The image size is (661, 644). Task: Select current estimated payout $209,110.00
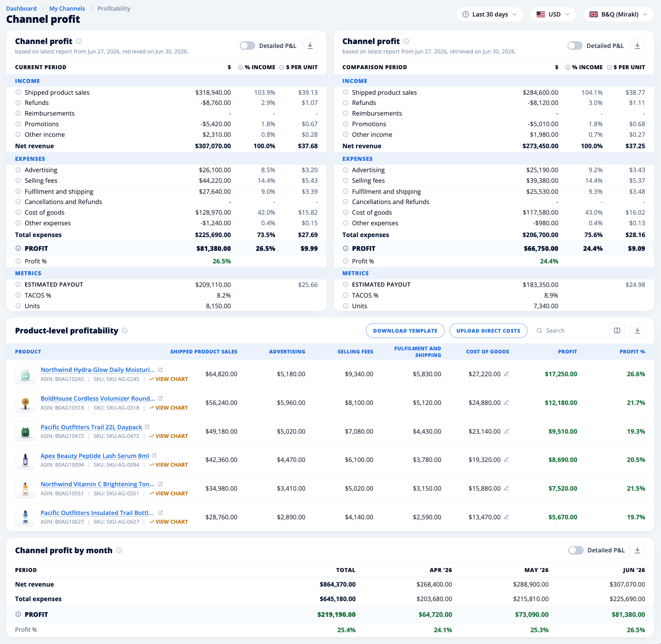(213, 285)
